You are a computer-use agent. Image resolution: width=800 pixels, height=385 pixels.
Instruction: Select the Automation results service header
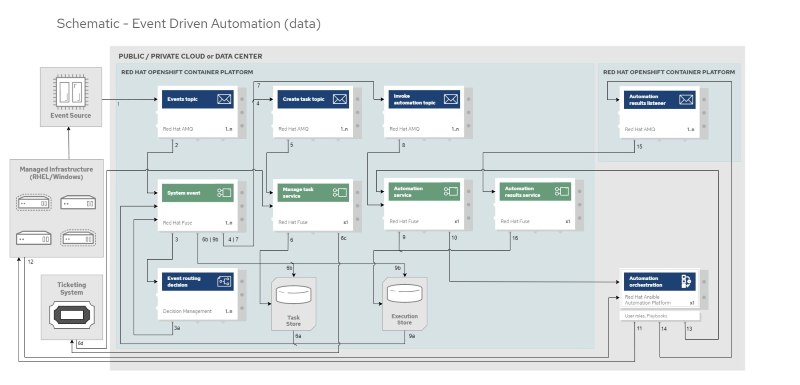[x=535, y=192]
